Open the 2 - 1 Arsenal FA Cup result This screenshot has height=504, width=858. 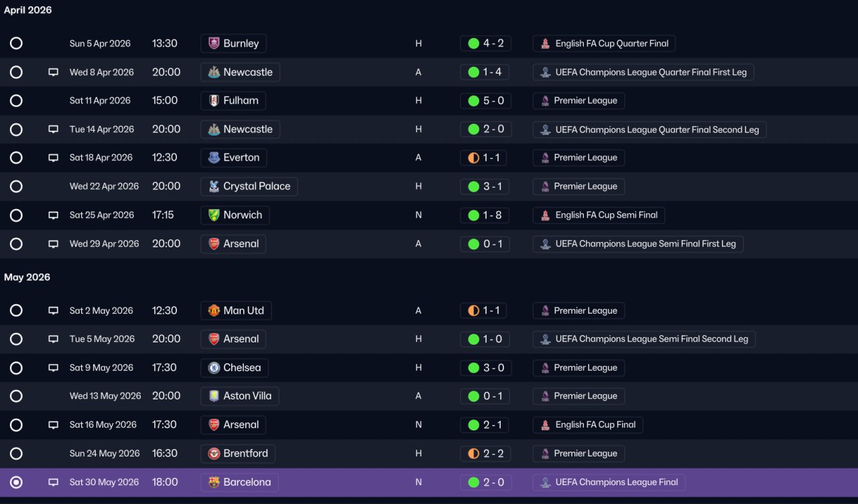485,425
